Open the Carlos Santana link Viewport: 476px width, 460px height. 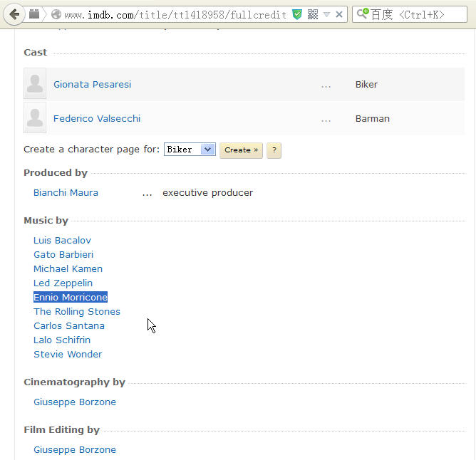(69, 326)
